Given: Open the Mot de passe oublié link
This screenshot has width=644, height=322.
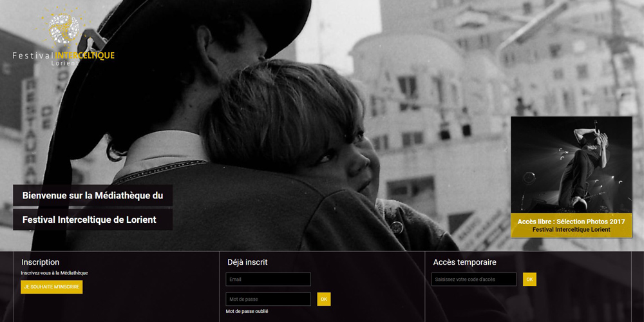Looking at the screenshot, I should coord(247,312).
